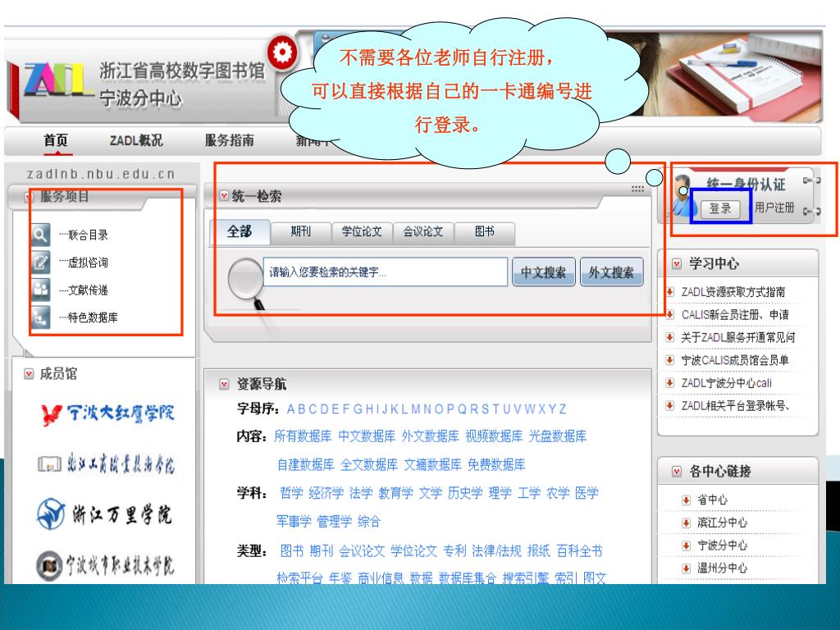This screenshot has height=630, width=840.
Task: Collapse the 资源导航 panel
Action: (224, 384)
